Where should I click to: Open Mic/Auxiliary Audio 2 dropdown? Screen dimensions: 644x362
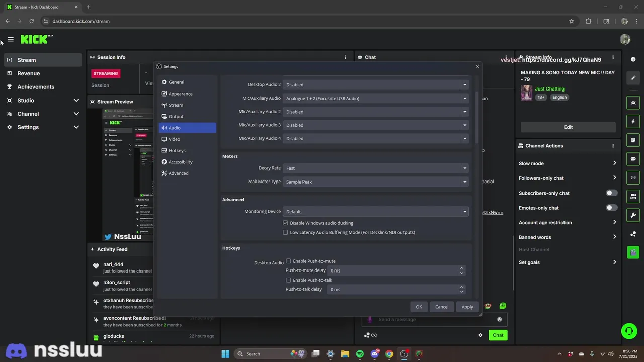point(375,112)
